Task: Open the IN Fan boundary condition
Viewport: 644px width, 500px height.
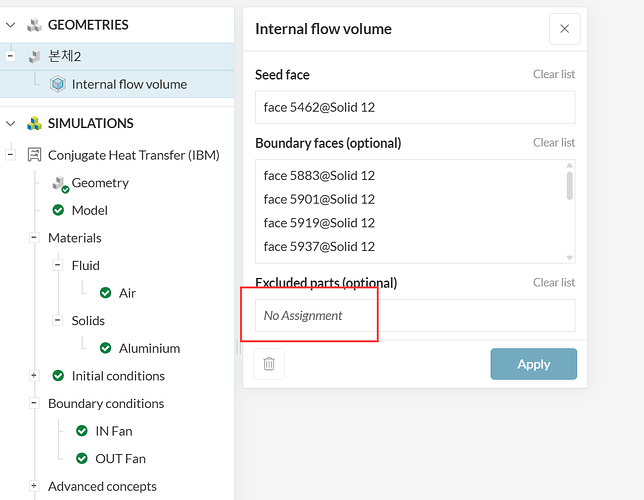Action: [x=114, y=431]
